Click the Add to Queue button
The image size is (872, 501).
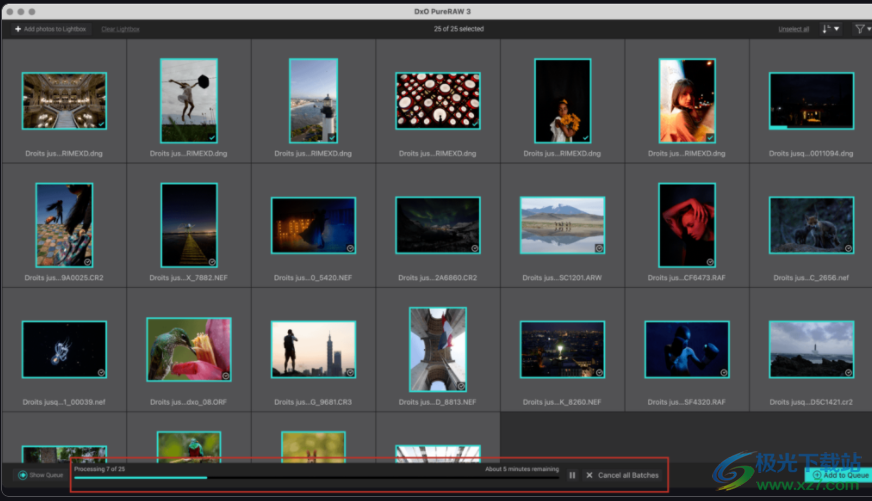click(x=840, y=475)
